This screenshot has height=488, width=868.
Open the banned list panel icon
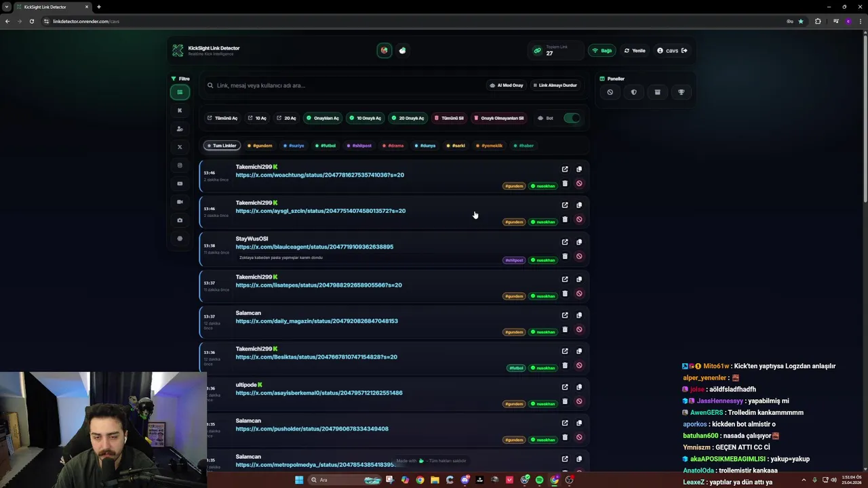(x=610, y=92)
